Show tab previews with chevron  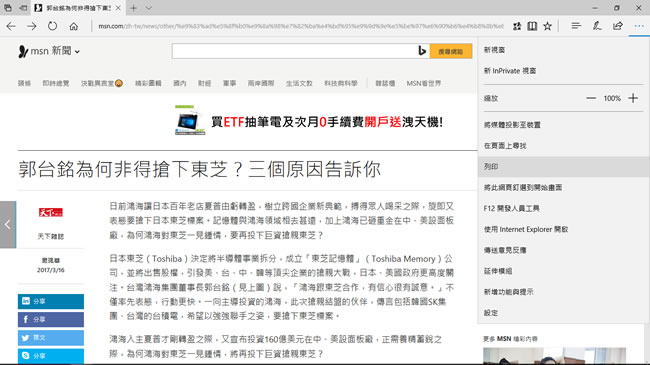click(149, 8)
